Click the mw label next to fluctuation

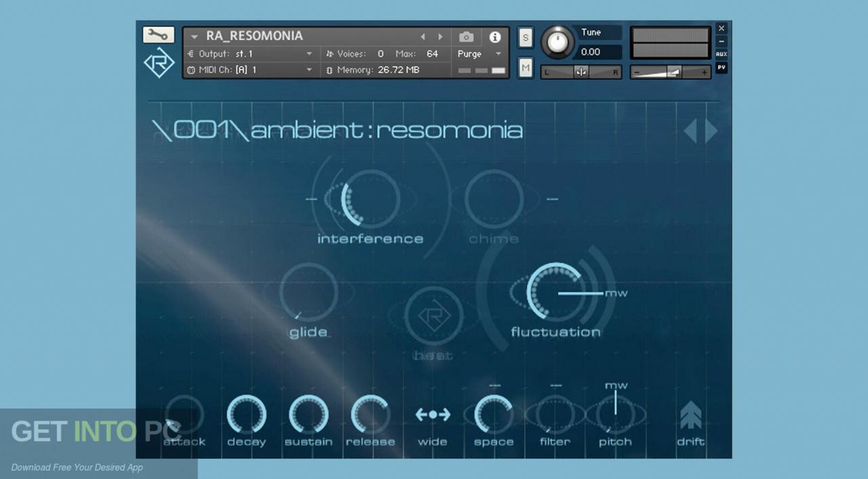coord(616,294)
